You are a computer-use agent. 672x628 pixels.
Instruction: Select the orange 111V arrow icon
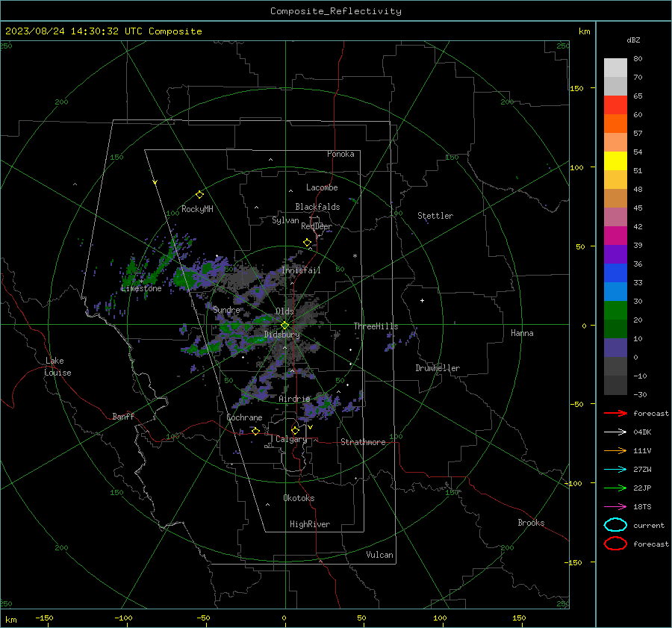pos(615,450)
